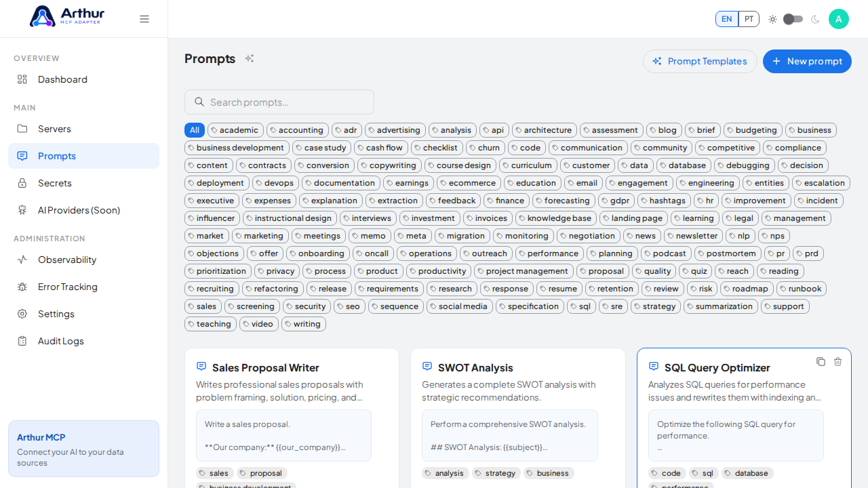Select AI Providers (Soon) item
This screenshot has width=868, height=488.
pyautogui.click(x=84, y=210)
